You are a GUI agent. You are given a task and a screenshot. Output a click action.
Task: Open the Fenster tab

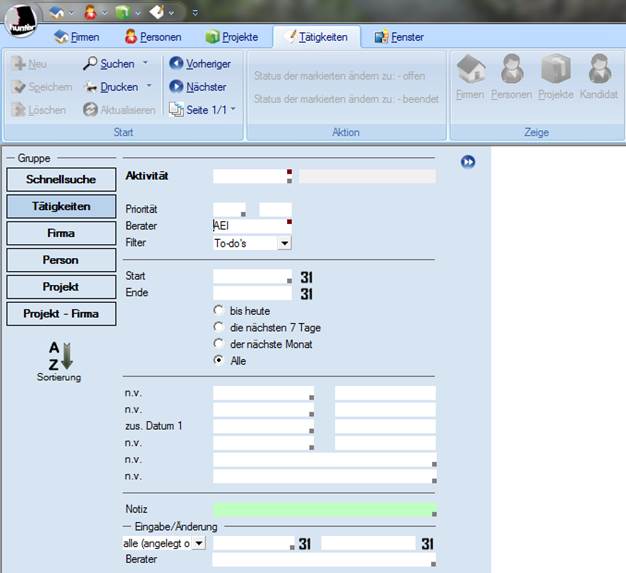click(x=399, y=37)
